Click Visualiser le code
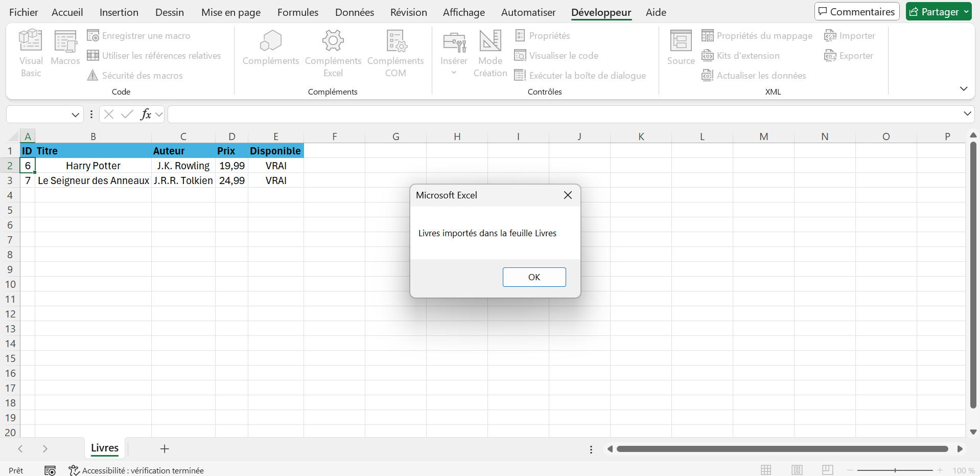Image resolution: width=980 pixels, height=476 pixels. [x=556, y=56]
